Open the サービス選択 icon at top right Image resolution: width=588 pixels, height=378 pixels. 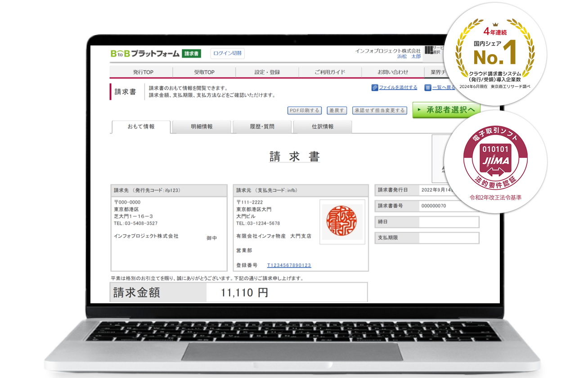coord(428,50)
